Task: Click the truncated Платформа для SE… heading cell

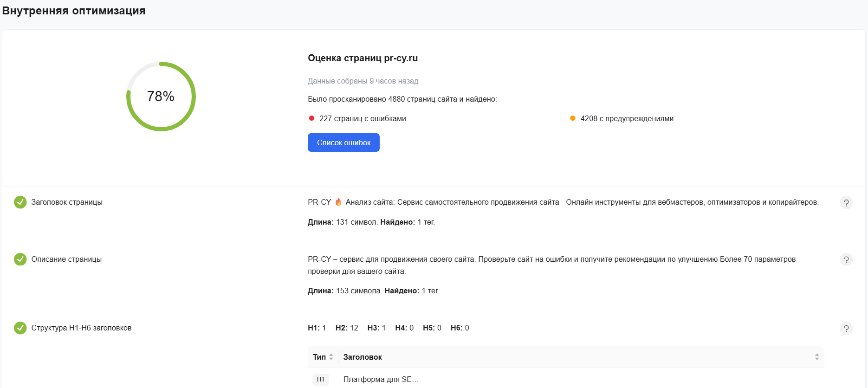Action: pyautogui.click(x=381, y=379)
